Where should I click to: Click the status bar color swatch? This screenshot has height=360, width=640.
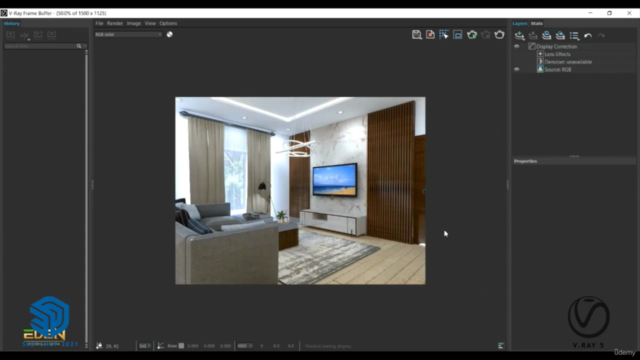[x=181, y=346]
